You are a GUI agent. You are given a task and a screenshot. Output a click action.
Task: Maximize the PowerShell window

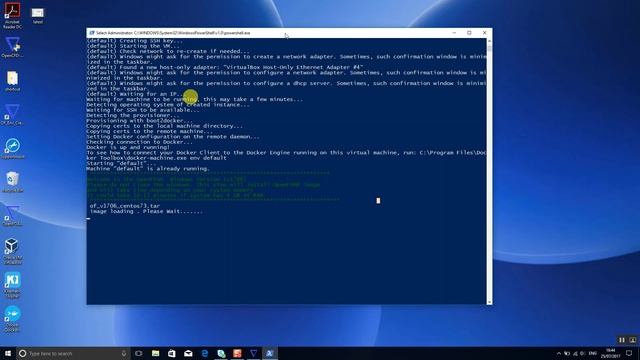pos(469,33)
